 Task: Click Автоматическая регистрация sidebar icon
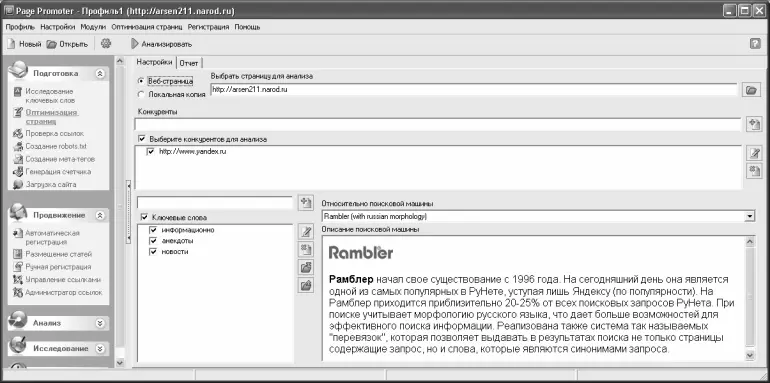pyautogui.click(x=18, y=233)
